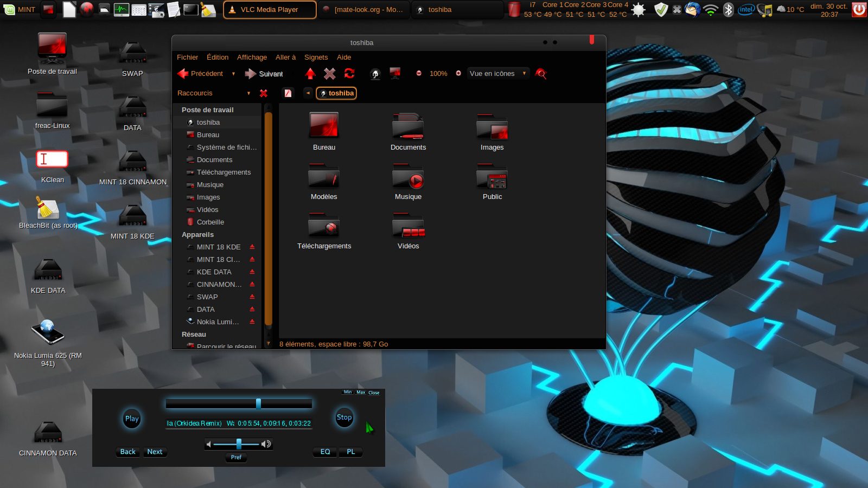Viewport: 868px width, 488px height.
Task: Eject the MINT 18 KDE volume
Action: click(x=252, y=247)
